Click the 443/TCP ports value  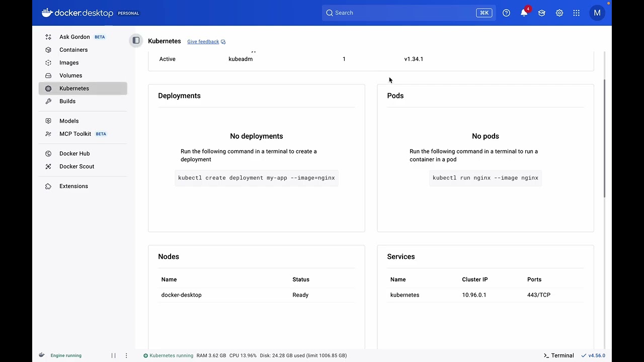(x=539, y=295)
